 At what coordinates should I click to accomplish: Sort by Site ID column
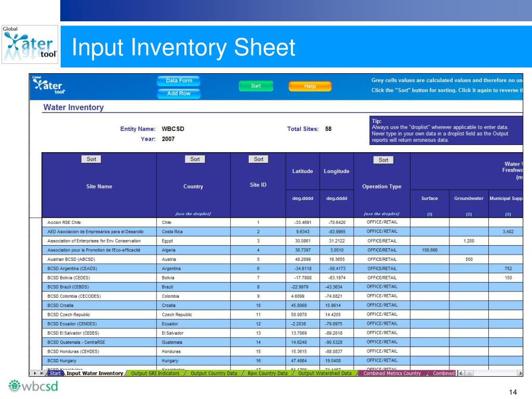click(259, 159)
